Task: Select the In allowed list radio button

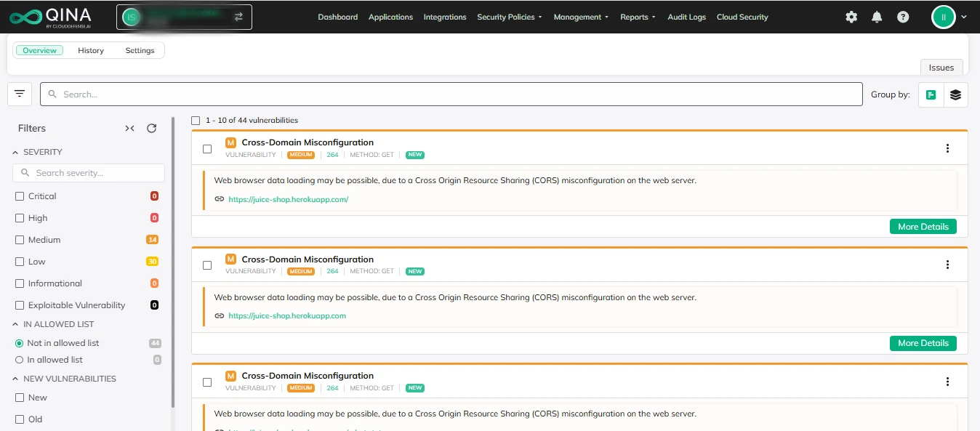Action: click(x=20, y=360)
